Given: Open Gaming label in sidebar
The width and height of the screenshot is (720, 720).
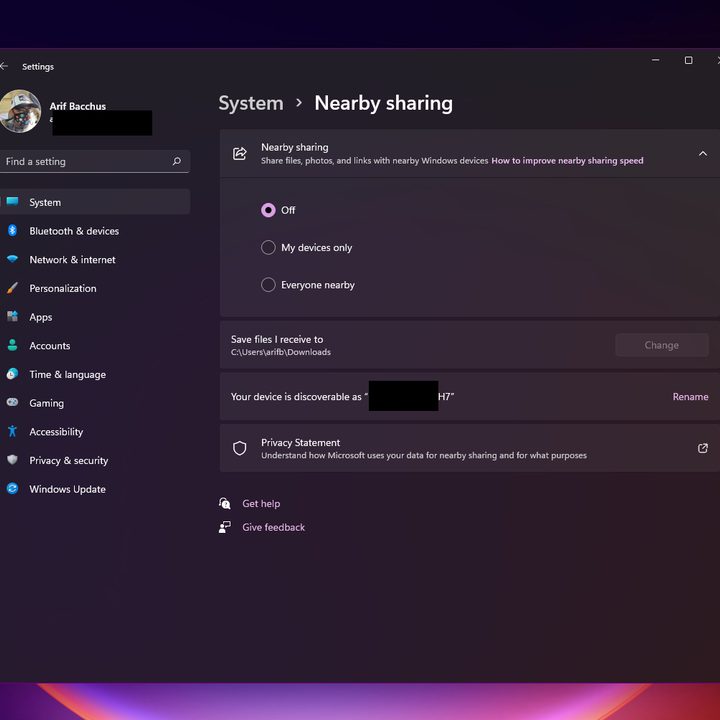Looking at the screenshot, I should [46, 403].
